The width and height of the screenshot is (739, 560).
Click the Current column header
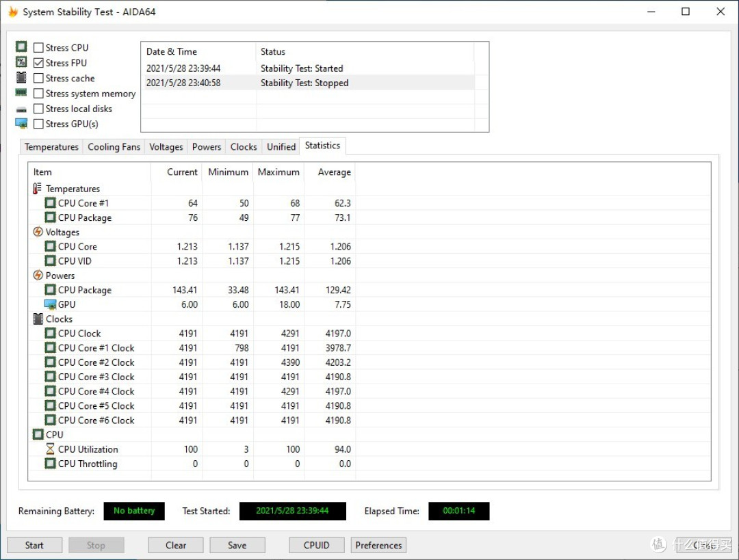click(177, 172)
